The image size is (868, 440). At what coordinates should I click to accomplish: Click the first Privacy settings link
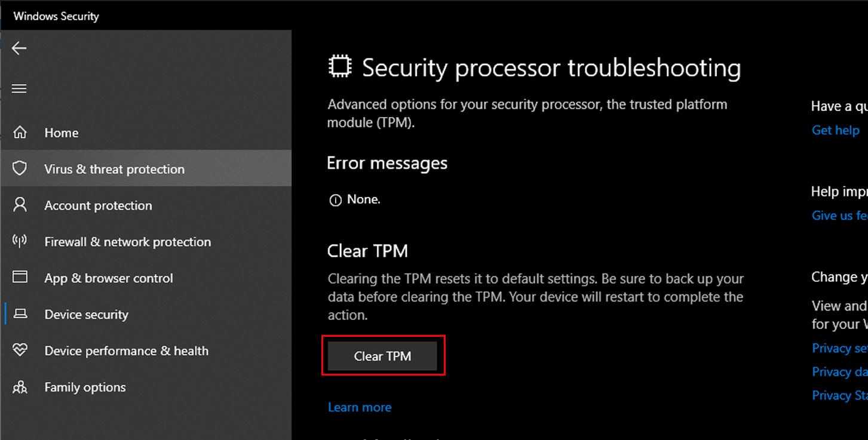pos(839,348)
